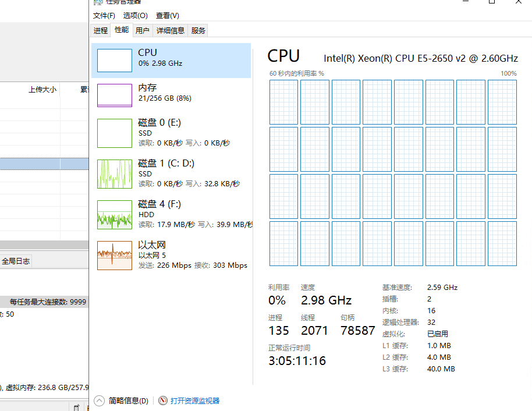
Task: Go to the 服务 tab
Action: click(x=198, y=31)
